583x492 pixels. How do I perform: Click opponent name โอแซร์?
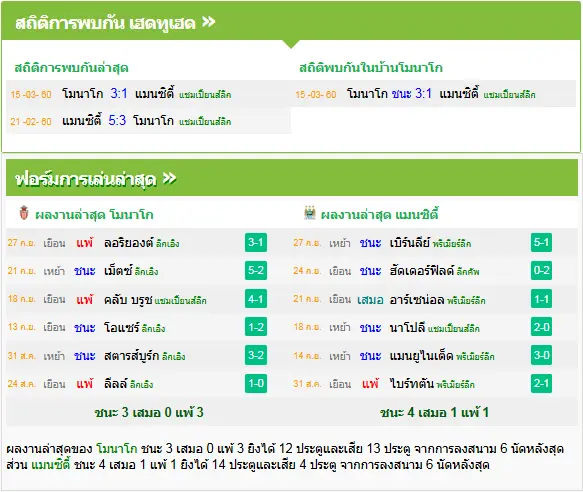[x=122, y=328]
